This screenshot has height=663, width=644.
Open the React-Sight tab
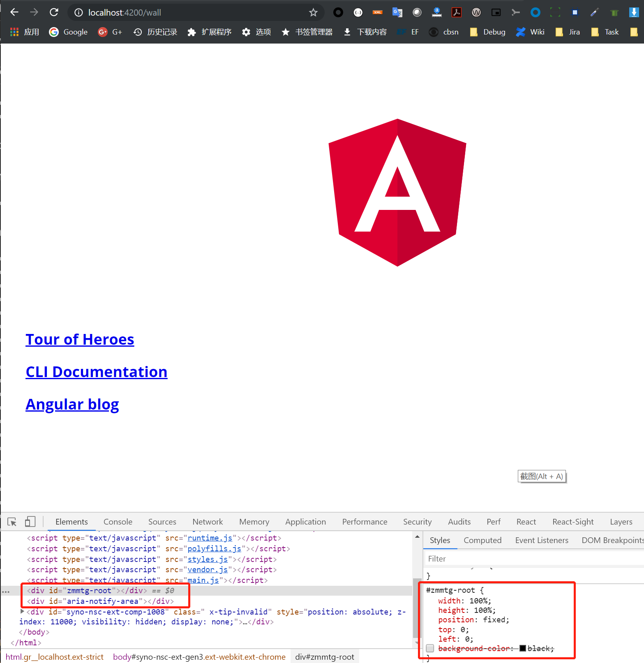[x=573, y=522]
